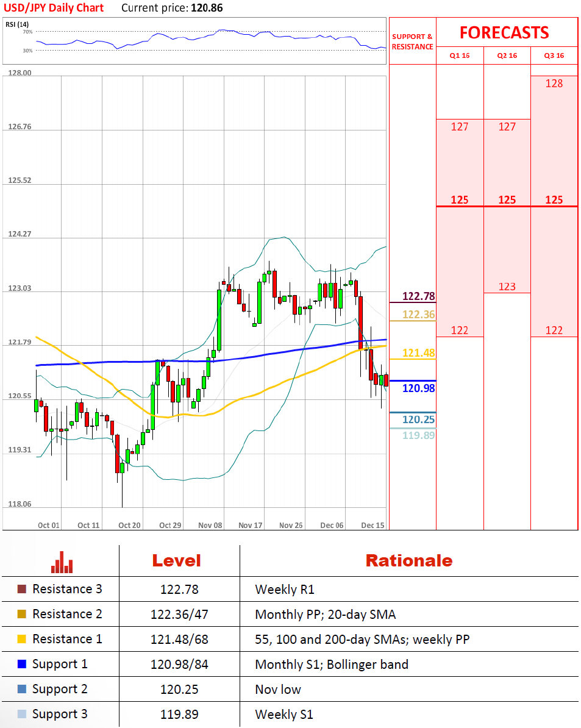The width and height of the screenshot is (581, 728).
Task: Click the 128 forecast value under Q3 16
Action: (x=554, y=84)
